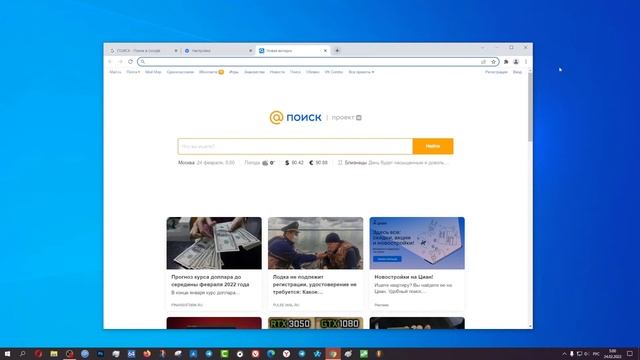The width and height of the screenshot is (640, 360).
Task: Click the dollar exchange rate
Action: 294,162
